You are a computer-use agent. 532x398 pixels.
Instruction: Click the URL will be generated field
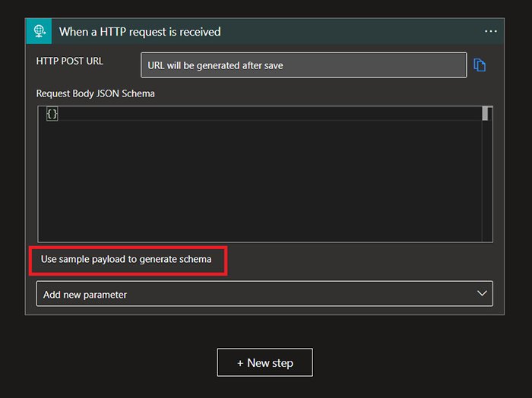(303, 65)
